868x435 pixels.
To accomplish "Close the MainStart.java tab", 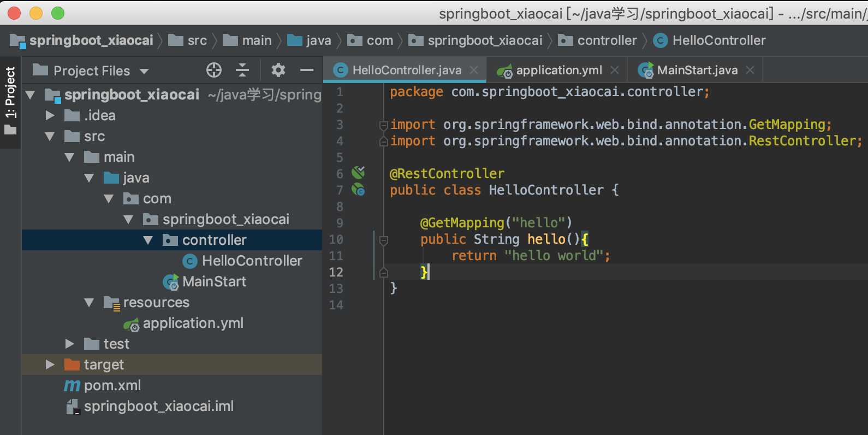I will [x=750, y=70].
